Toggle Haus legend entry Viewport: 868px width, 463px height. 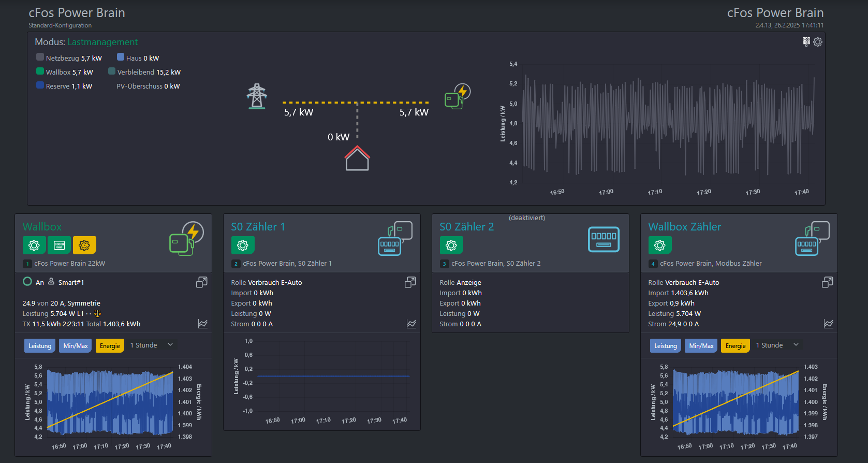tap(138, 58)
